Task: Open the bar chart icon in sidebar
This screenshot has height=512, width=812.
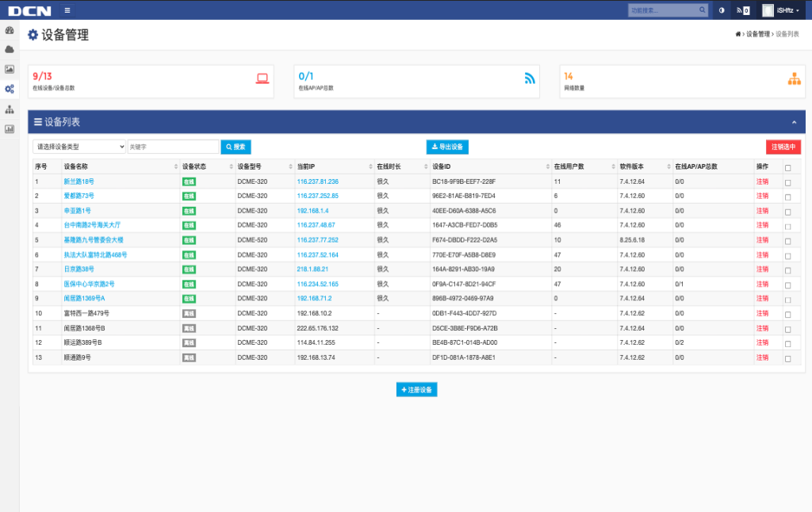Action: [x=10, y=129]
